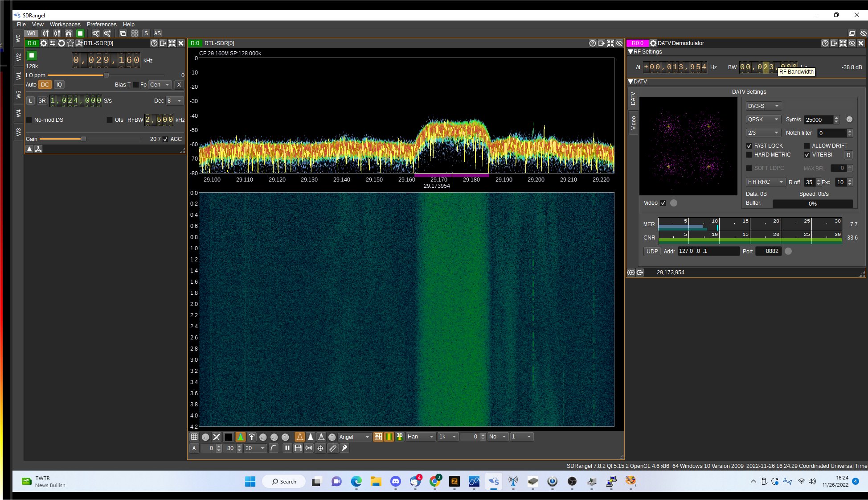Add a MIMO device from top toolbar
The image size is (868, 500).
coord(69,33)
